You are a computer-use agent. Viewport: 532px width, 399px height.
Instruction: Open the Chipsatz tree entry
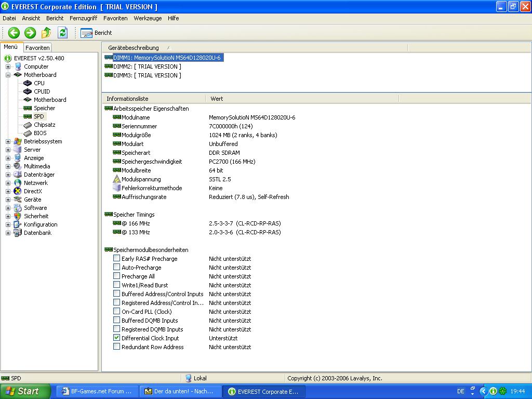tap(45, 125)
